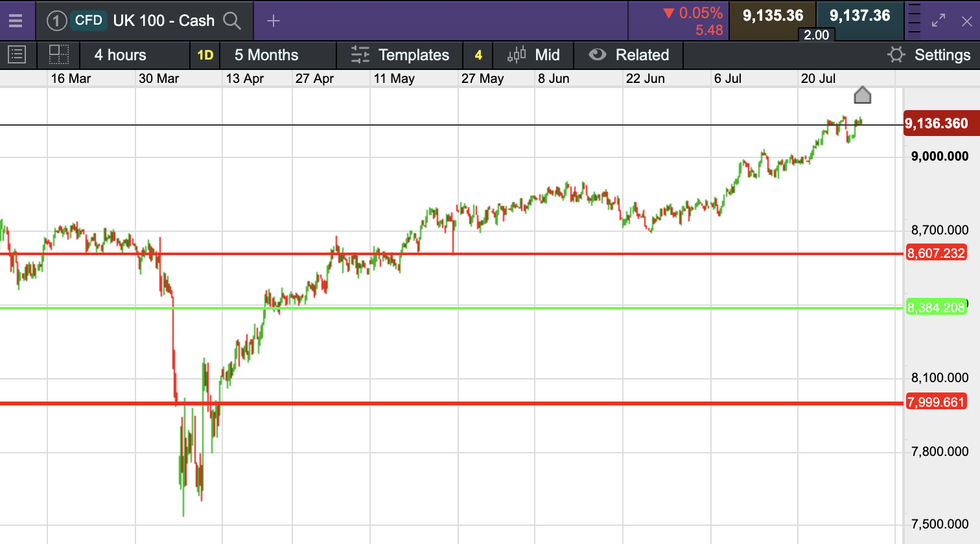The image size is (980, 544).
Task: Toggle the 1D quick interval button
Action: [205, 55]
